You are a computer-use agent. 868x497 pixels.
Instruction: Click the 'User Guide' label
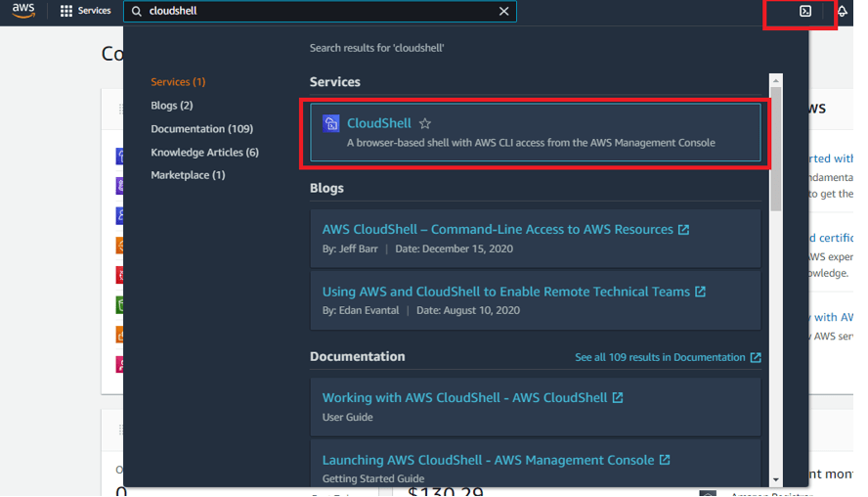[x=348, y=417]
